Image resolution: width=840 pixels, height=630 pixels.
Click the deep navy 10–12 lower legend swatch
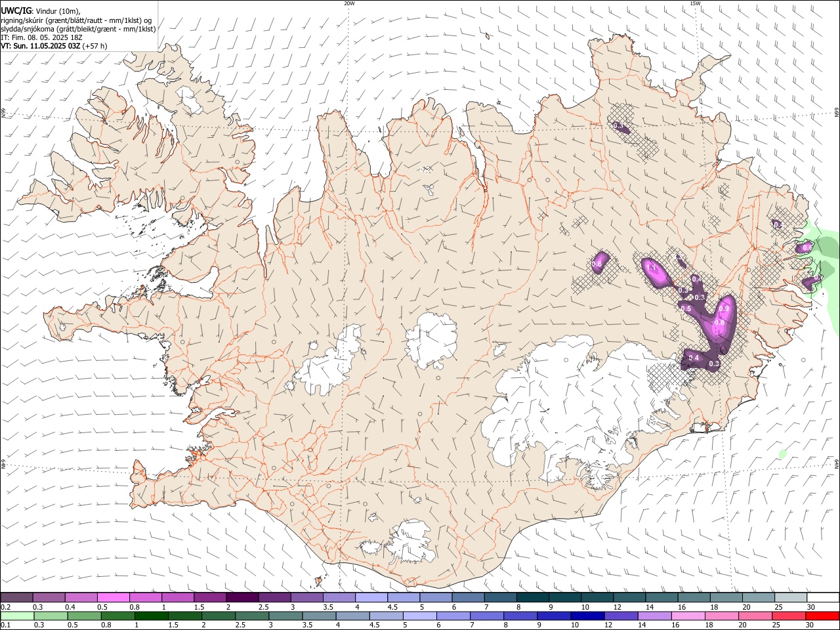(587, 616)
